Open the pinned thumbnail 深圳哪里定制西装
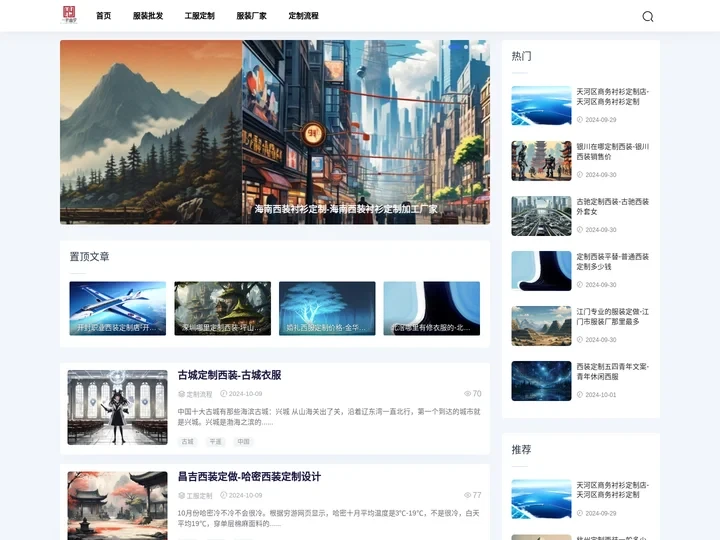The width and height of the screenshot is (720, 540). point(222,308)
